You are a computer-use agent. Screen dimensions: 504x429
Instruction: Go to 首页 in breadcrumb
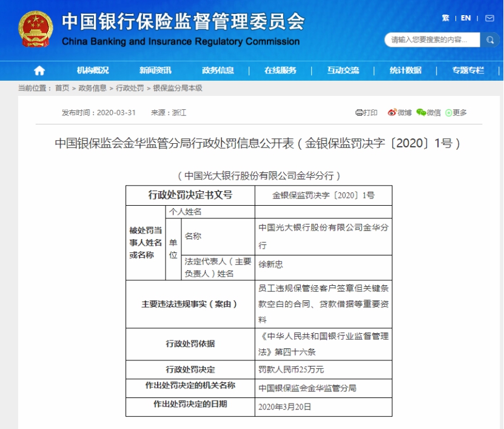[62, 88]
